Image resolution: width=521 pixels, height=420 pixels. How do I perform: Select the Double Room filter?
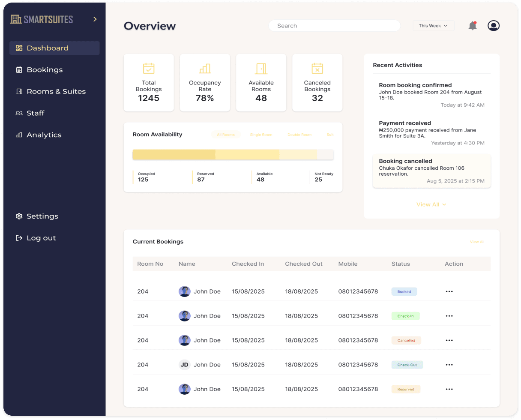(299, 135)
